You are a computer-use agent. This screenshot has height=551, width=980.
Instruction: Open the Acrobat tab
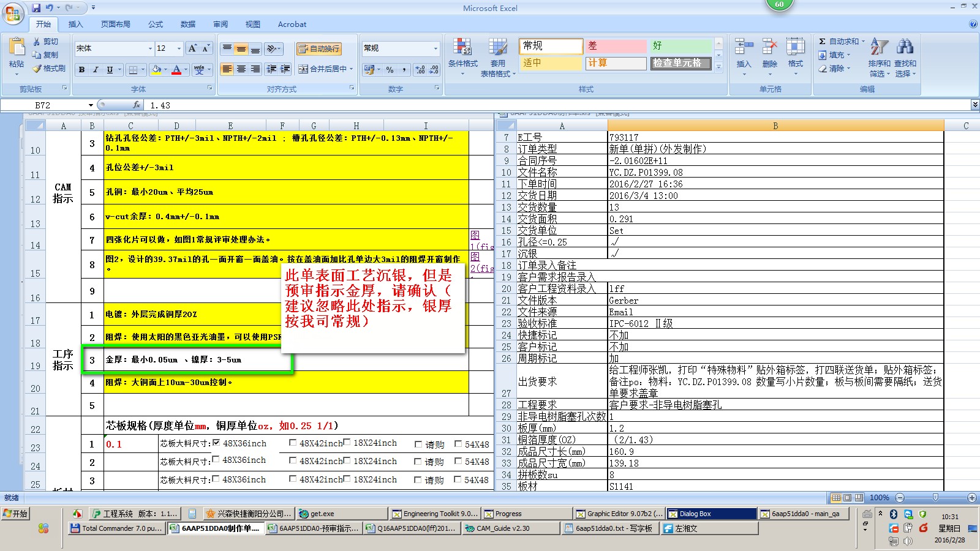pos(292,24)
